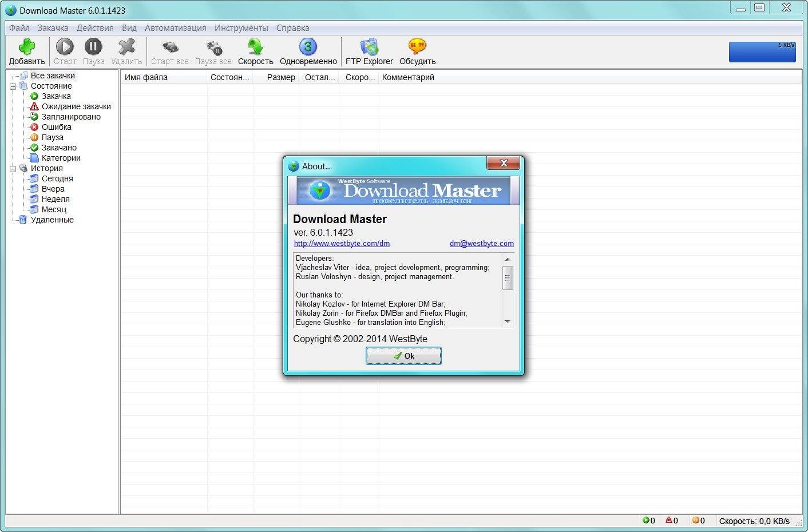Click the Download Master banner in About dialog
Viewport: 808px width, 532px height.
pos(403,190)
